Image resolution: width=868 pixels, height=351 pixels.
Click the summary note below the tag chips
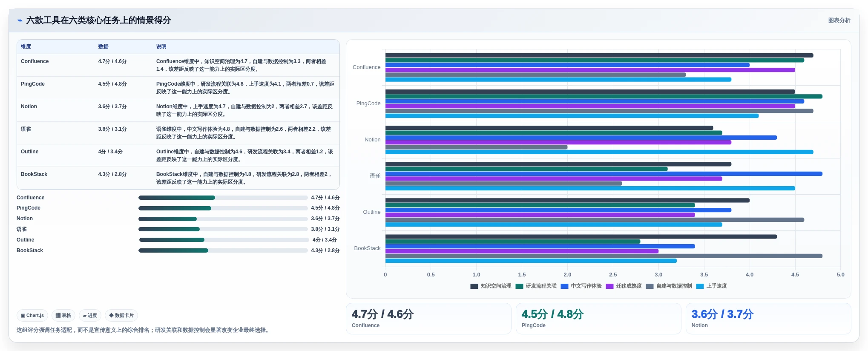pyautogui.click(x=144, y=330)
